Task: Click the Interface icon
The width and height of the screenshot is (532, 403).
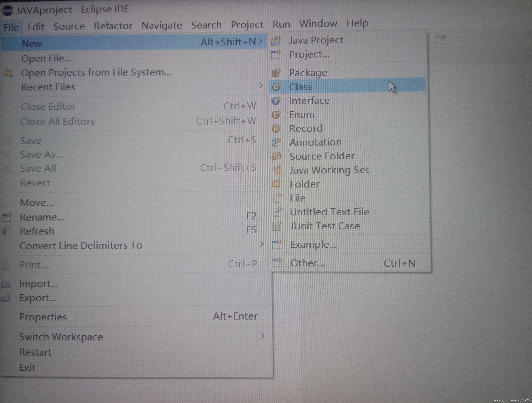Action: (276, 100)
